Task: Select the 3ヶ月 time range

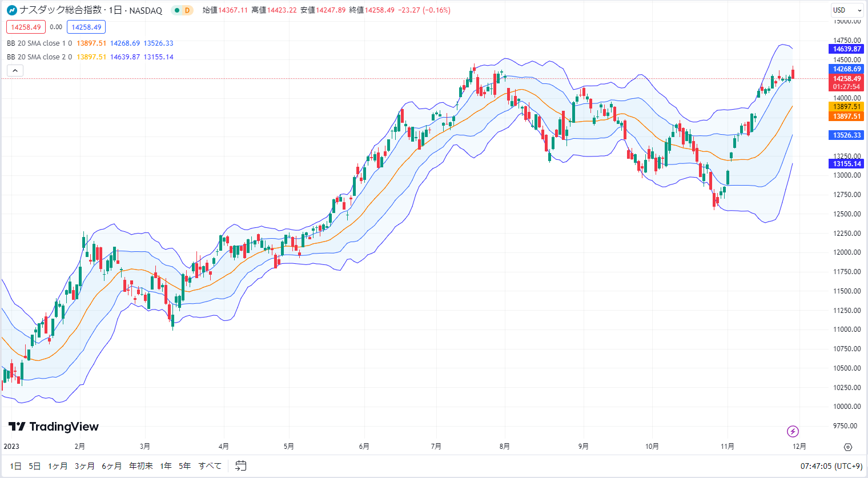Action: pyautogui.click(x=85, y=466)
